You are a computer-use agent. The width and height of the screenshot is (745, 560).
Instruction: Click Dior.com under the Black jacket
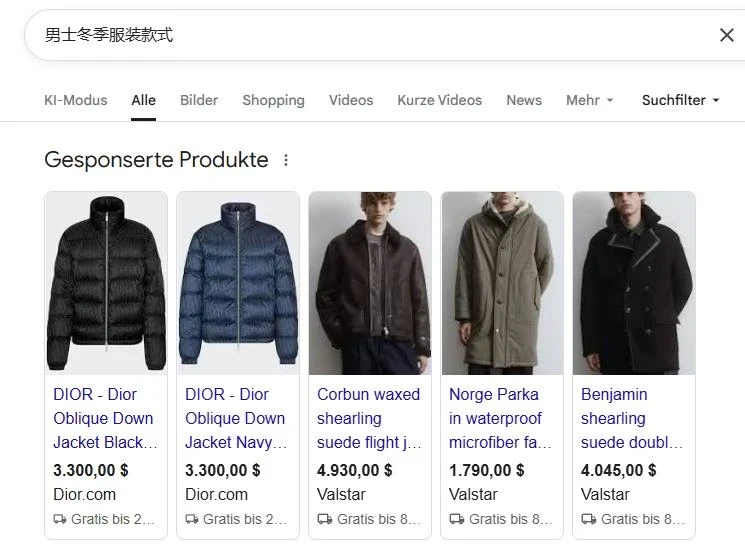tap(85, 494)
